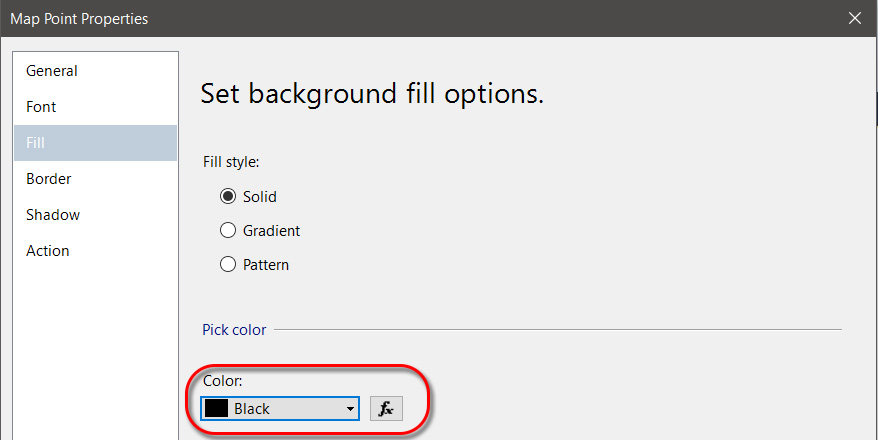This screenshot has width=878, height=440.
Task: Select the Fill page in sidebar
Action: (x=36, y=143)
